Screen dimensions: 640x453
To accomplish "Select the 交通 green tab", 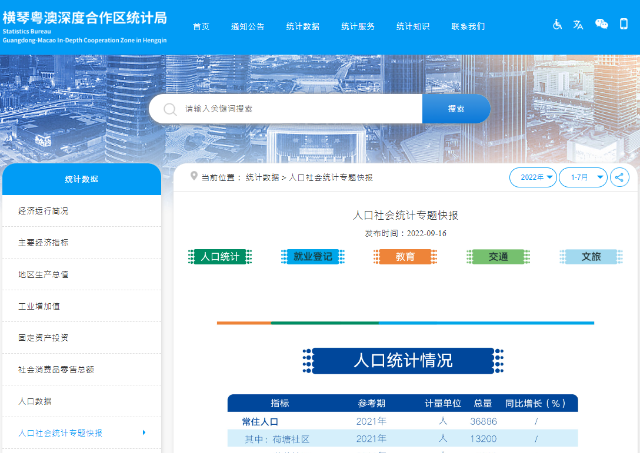I will (498, 257).
